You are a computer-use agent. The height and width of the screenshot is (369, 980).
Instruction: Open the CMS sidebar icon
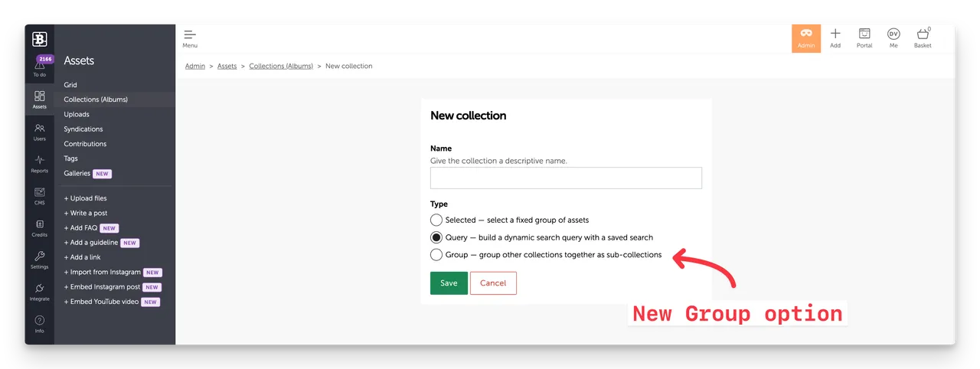39,192
